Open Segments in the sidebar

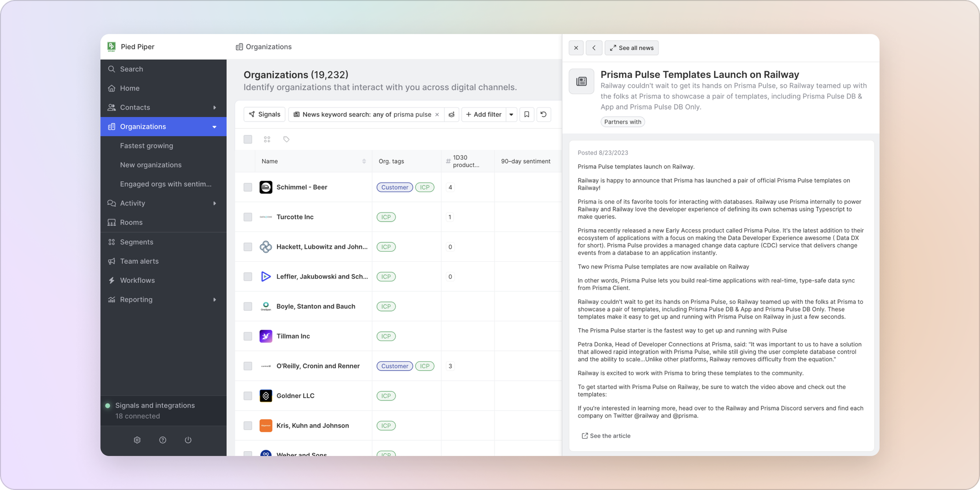pos(164,242)
